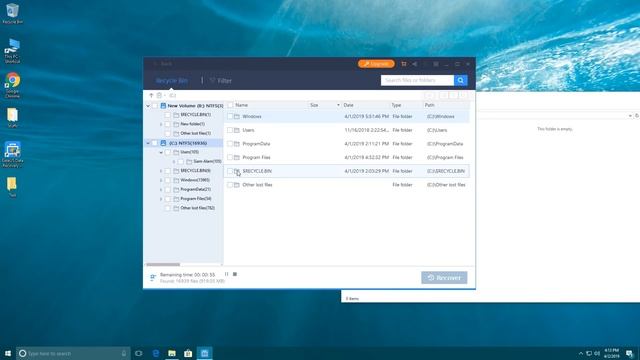
Task: Expand the ProgramData(21) tree node
Action: [x=161, y=189]
